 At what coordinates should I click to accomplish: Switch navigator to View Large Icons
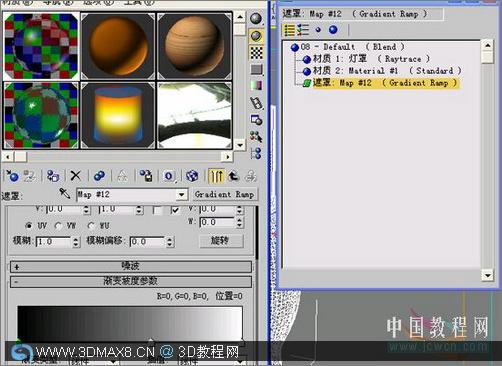pyautogui.click(x=333, y=30)
